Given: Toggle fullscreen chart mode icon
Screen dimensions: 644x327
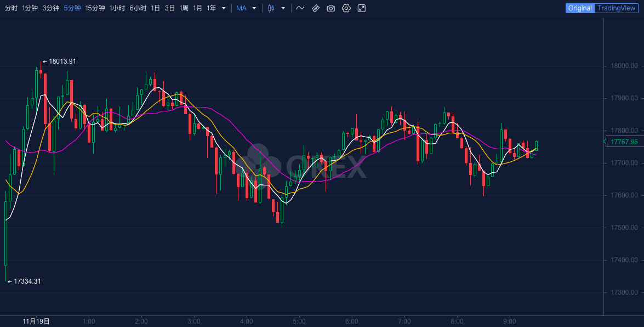Looking at the screenshot, I should (361, 8).
